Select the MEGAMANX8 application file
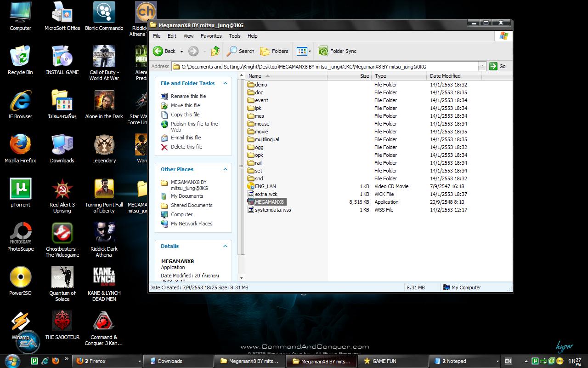Image resolution: width=588 pixels, height=368 pixels. click(x=266, y=202)
